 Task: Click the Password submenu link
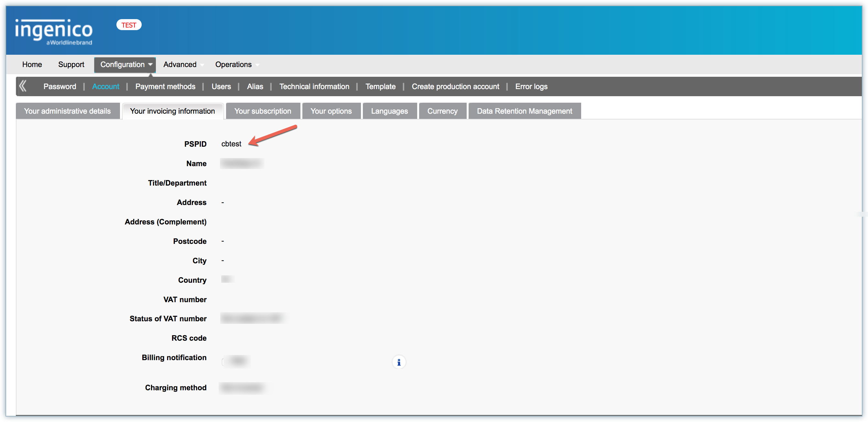point(60,86)
